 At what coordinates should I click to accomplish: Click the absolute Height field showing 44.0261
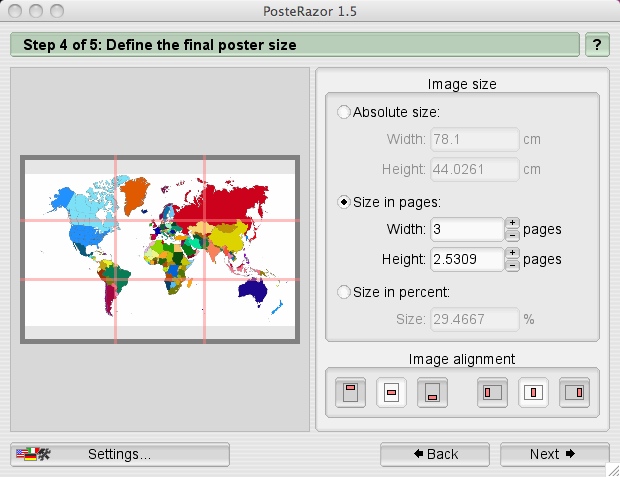pyautogui.click(x=474, y=169)
